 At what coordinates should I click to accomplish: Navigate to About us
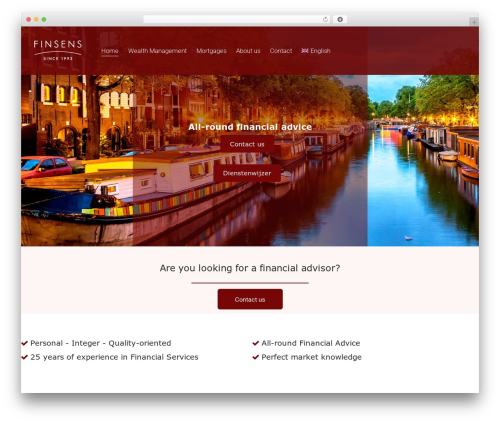coord(248,51)
